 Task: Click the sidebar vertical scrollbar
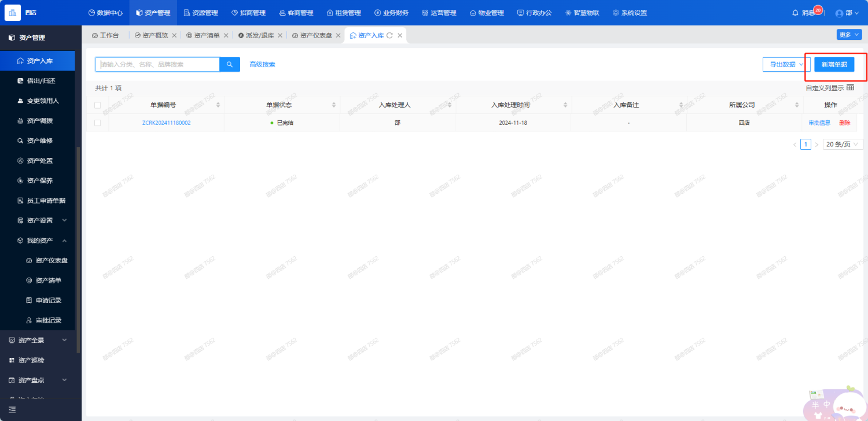coord(78,249)
